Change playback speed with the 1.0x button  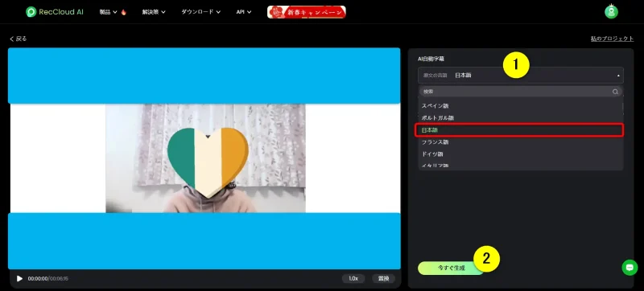tap(353, 279)
